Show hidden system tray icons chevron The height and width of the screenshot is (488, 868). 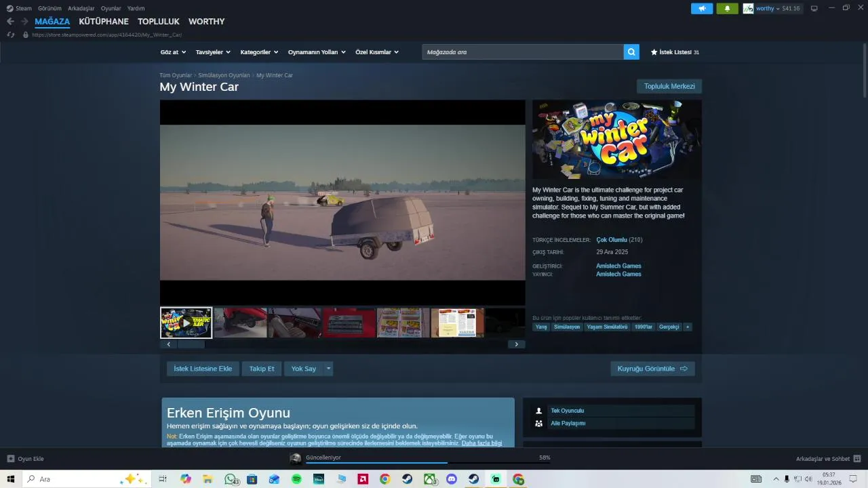pos(776,479)
